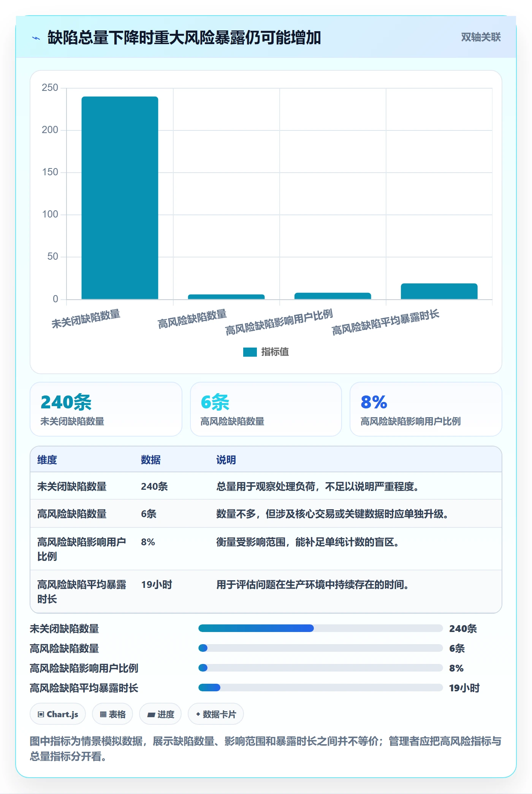The height and width of the screenshot is (794, 532).
Task: Click the lightning bolt icon beside the title
Action: (36, 38)
